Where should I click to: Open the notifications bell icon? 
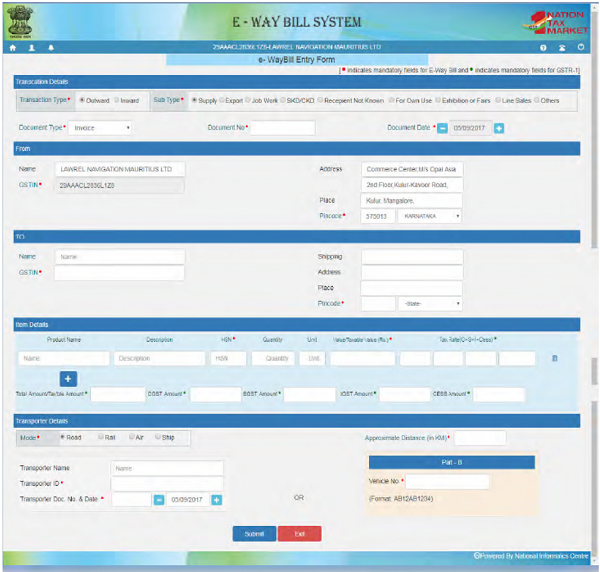point(51,47)
